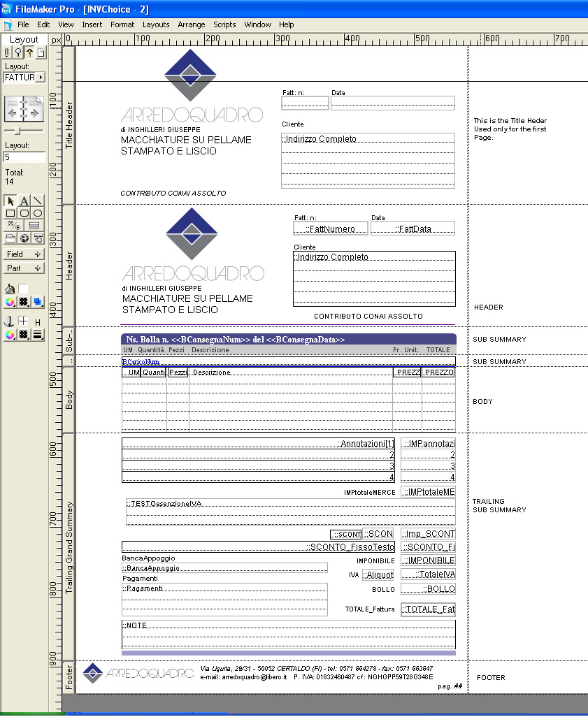Image resolution: width=588 pixels, height=717 pixels.
Task: Select the ::FattNumero field
Action: point(331,229)
